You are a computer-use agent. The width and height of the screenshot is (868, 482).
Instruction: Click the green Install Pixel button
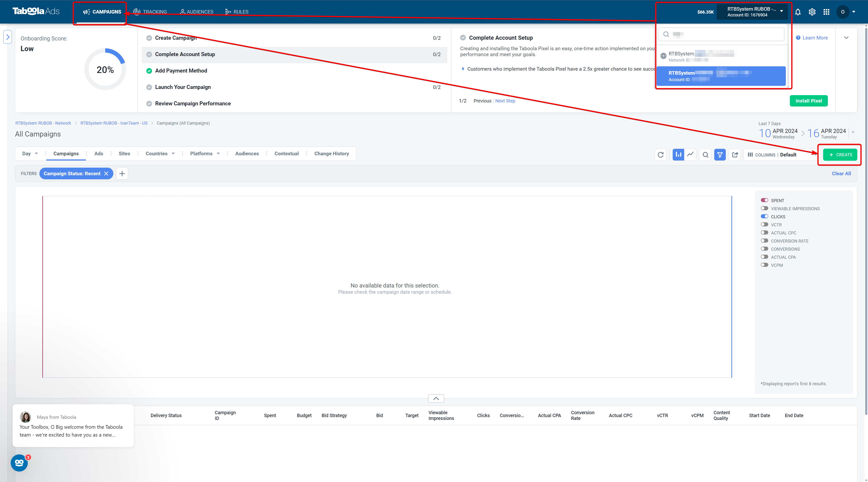(808, 101)
